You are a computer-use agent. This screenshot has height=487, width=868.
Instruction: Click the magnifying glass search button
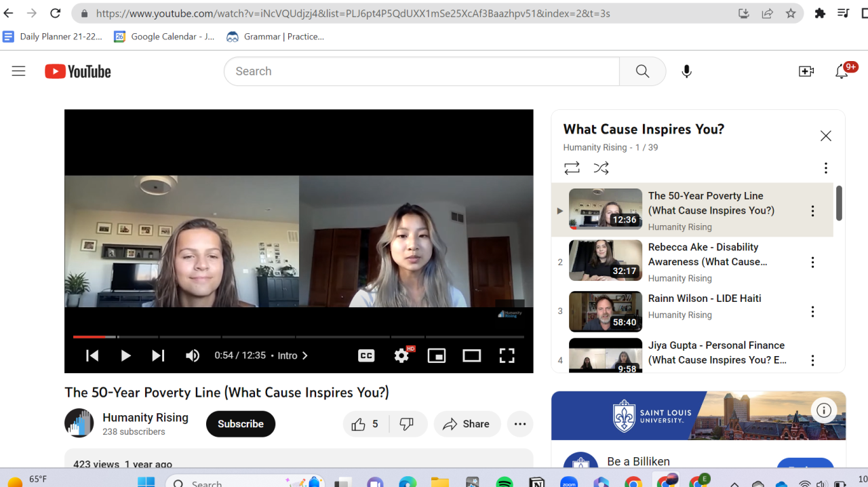point(642,71)
